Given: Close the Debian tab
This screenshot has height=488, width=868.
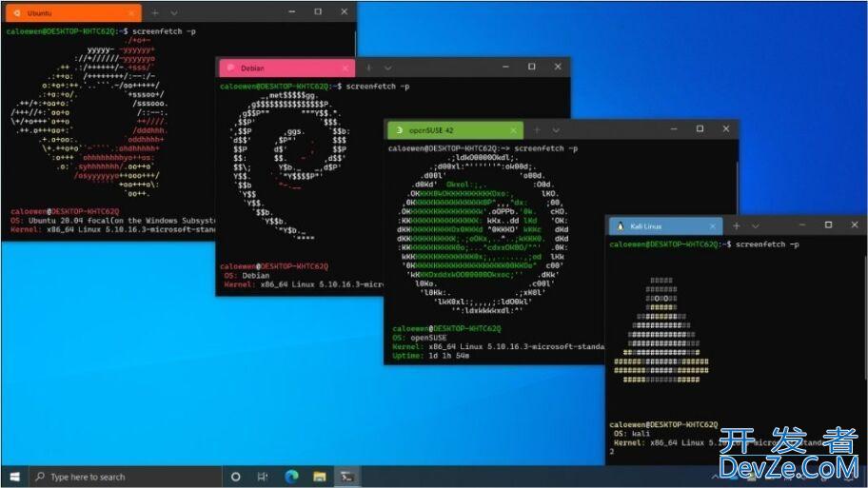Looking at the screenshot, I should pyautogui.click(x=345, y=68).
